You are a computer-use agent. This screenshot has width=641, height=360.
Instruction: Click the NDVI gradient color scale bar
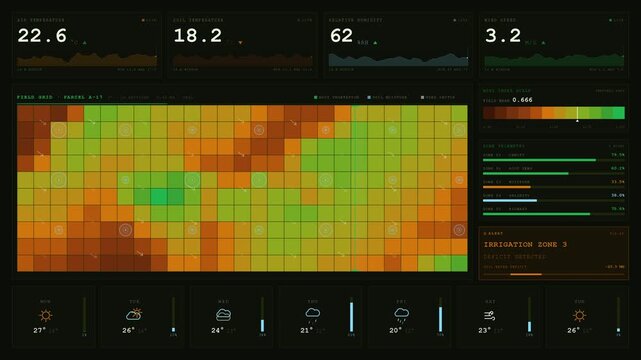pos(554,113)
